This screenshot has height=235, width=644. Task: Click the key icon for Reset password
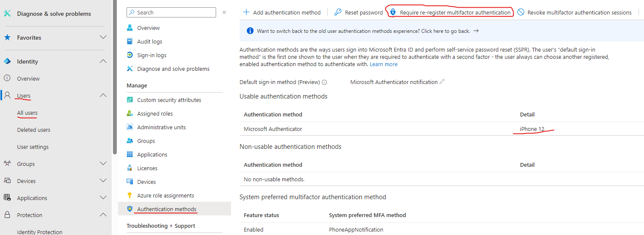click(338, 12)
